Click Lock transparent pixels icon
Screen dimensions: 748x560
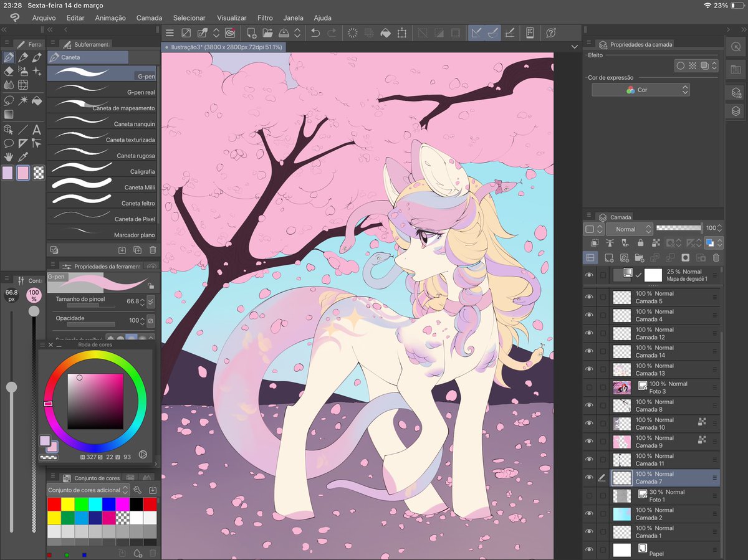click(656, 243)
